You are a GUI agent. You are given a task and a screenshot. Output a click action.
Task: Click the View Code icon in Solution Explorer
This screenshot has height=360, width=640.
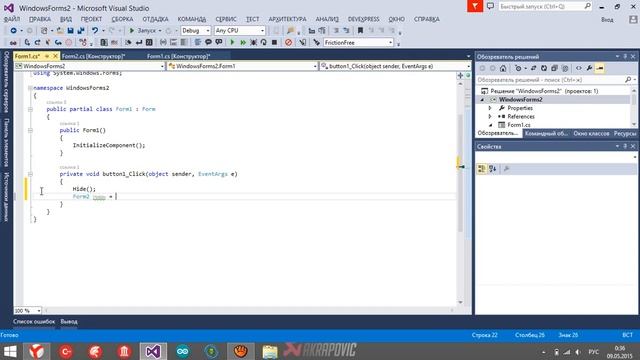point(579,69)
